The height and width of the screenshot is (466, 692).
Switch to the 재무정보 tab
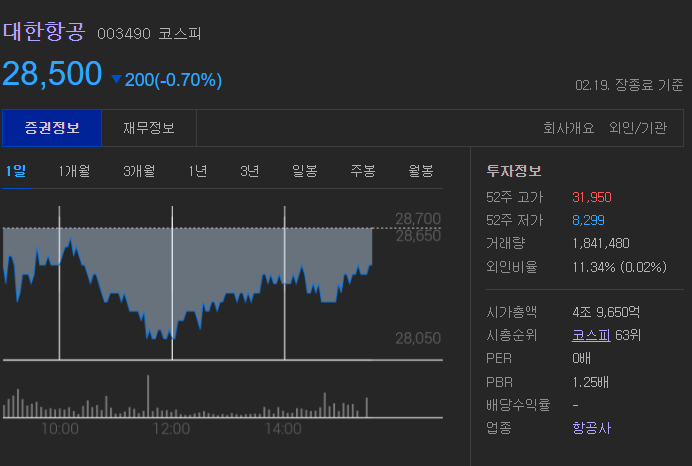pos(149,128)
